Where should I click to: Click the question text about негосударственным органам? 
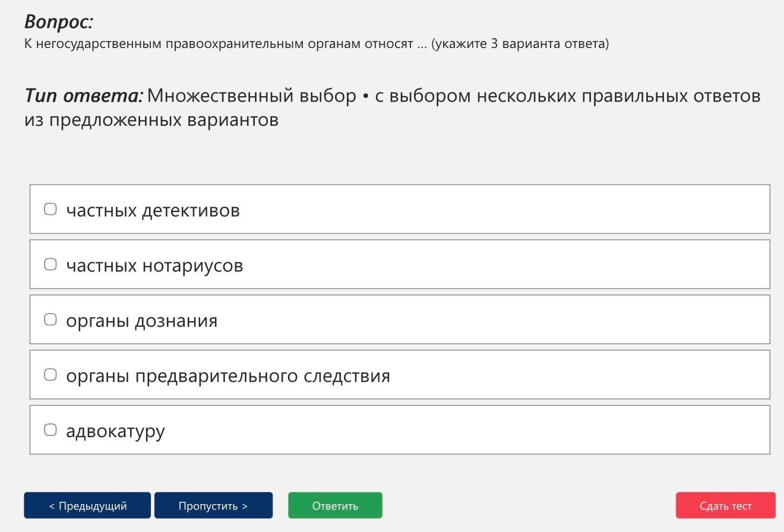pyautogui.click(x=317, y=44)
